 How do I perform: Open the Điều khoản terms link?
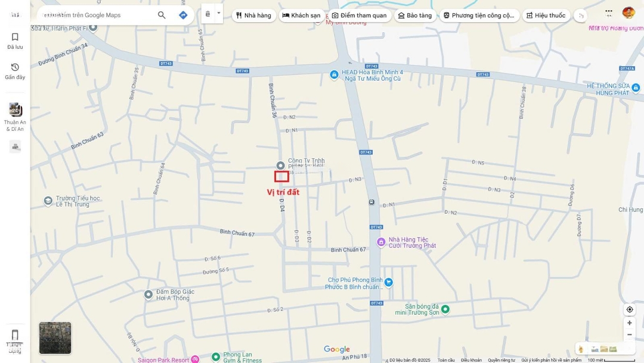[x=471, y=360]
